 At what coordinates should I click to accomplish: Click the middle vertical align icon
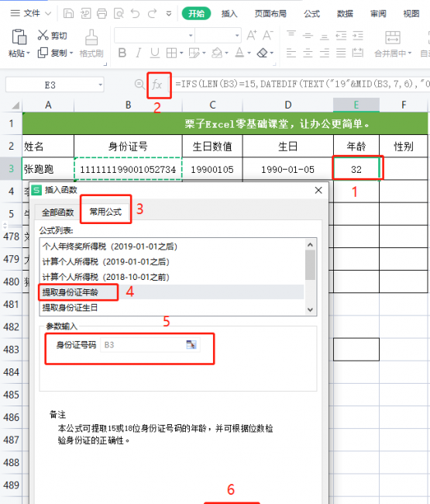(x=308, y=36)
